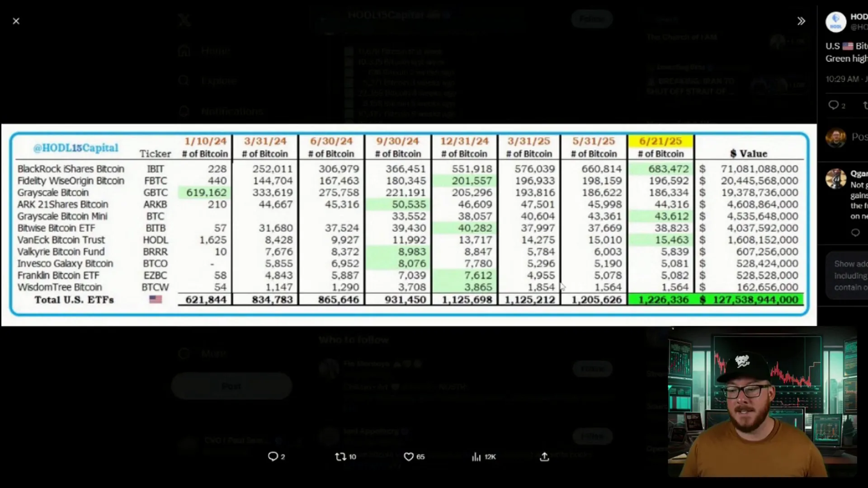The width and height of the screenshot is (868, 488).
Task: Click the share upload icon below image
Action: pos(544,456)
